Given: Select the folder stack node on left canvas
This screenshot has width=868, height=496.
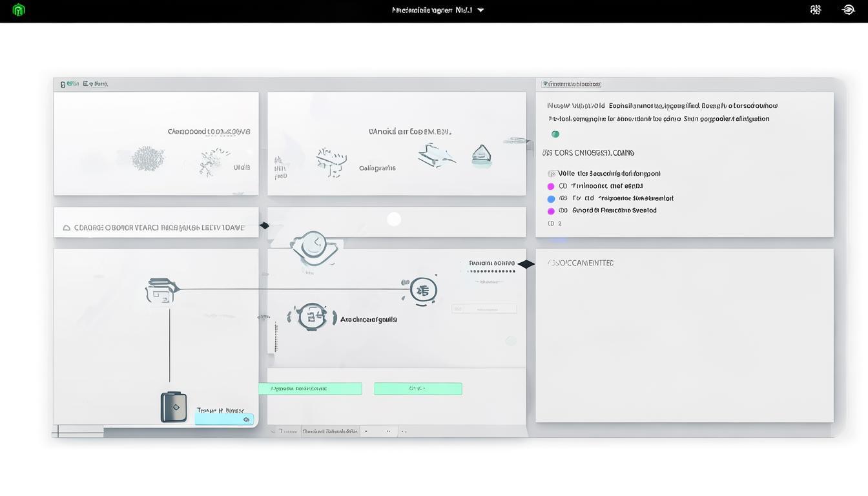Looking at the screenshot, I should [x=161, y=291].
